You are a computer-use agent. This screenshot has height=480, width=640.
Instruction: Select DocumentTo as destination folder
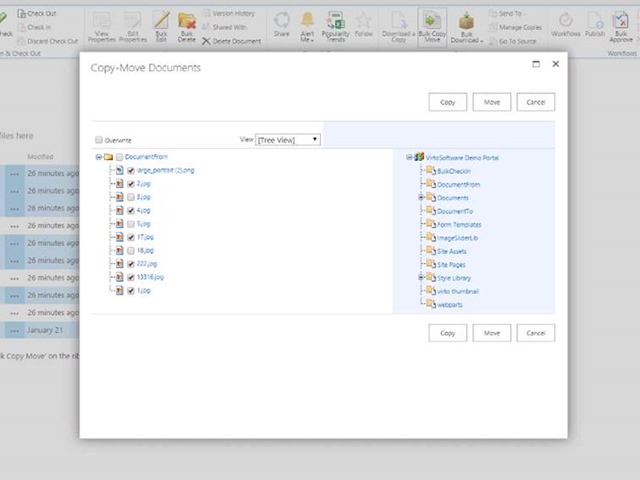point(454,211)
